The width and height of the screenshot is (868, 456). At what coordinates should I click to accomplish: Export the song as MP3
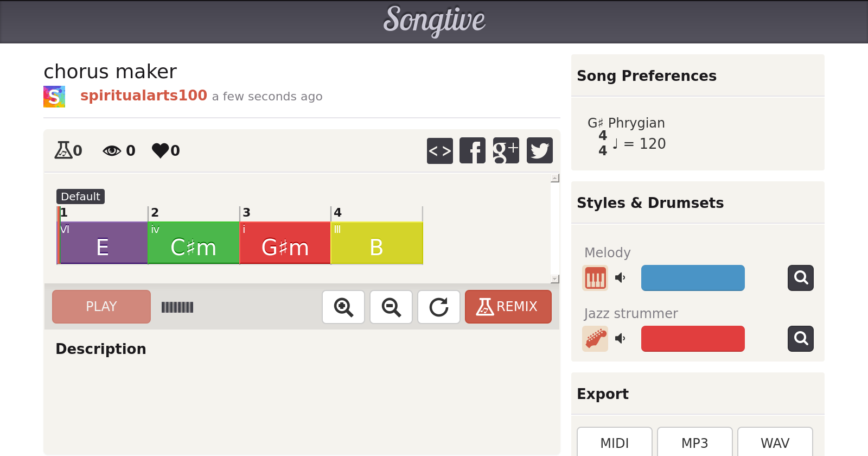[694, 442]
